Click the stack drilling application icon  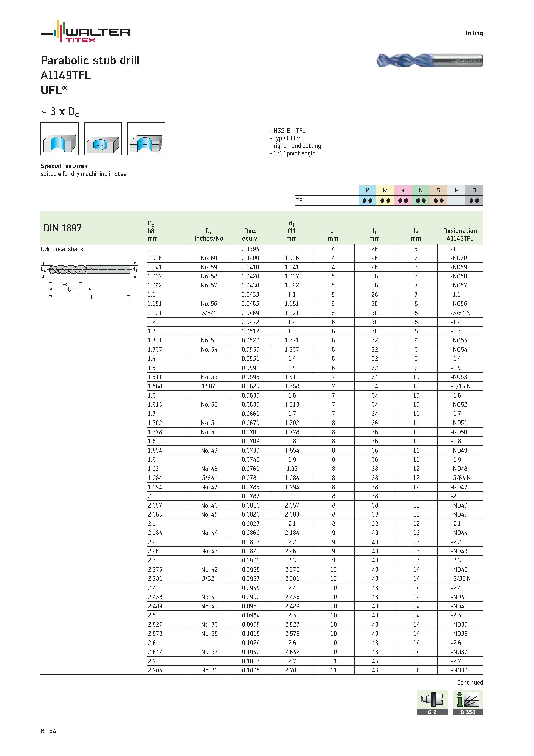[146, 139]
